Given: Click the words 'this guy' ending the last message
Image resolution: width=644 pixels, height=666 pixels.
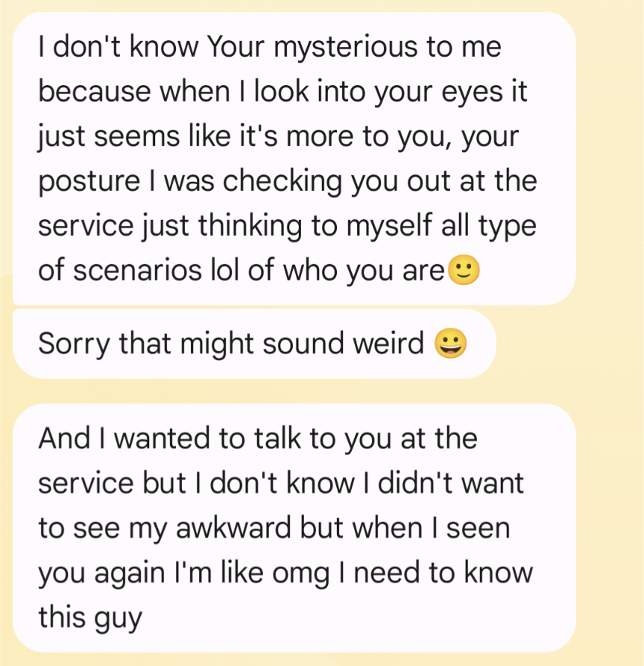Looking at the screenshot, I should tap(90, 618).
